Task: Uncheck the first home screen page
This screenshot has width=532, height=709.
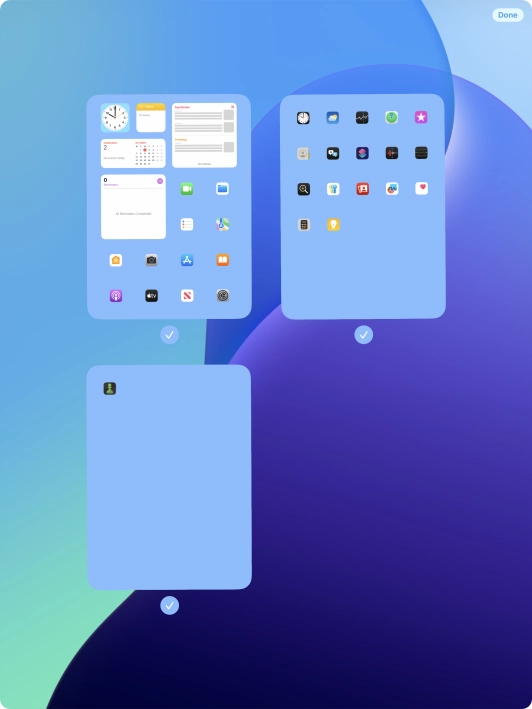Action: coord(169,335)
